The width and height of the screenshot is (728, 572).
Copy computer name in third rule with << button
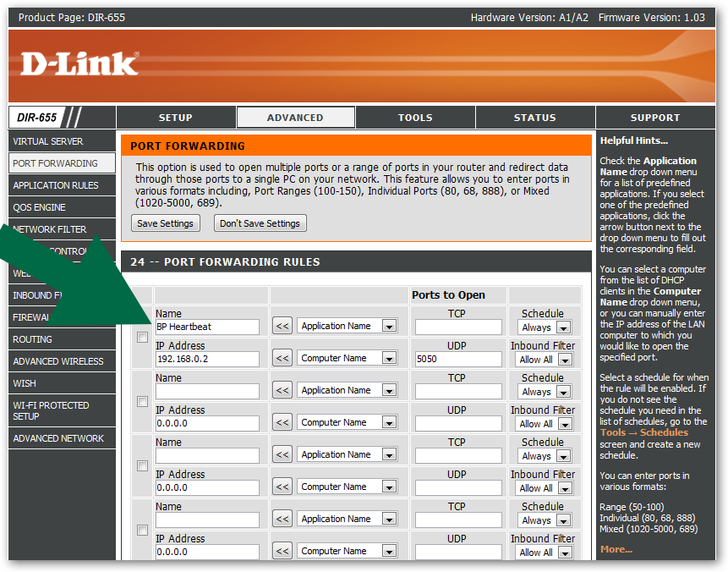[282, 487]
